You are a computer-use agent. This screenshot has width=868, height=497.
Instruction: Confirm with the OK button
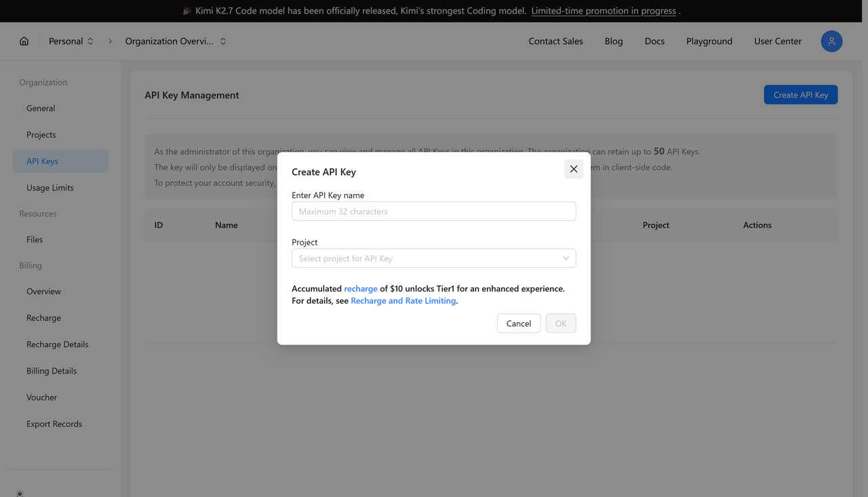(561, 323)
